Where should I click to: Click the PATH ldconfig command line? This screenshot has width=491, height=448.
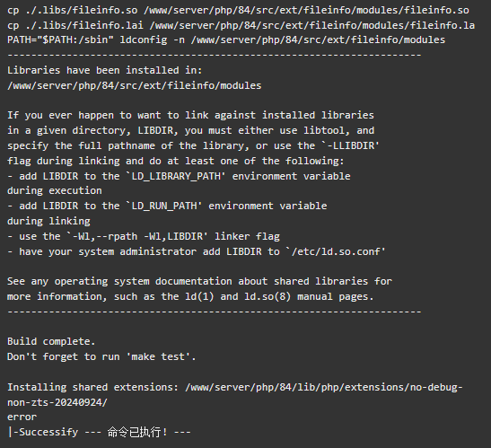(x=226, y=40)
